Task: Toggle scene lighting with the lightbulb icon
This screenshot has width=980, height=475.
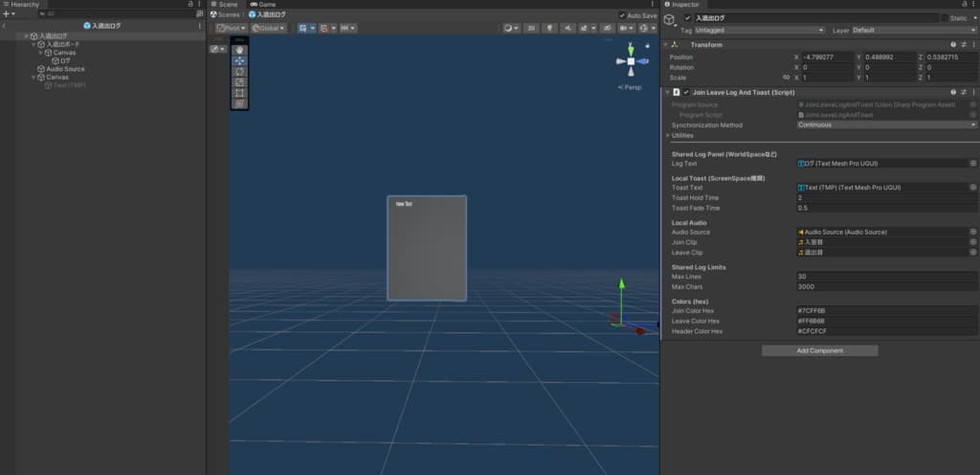Action: (549, 28)
